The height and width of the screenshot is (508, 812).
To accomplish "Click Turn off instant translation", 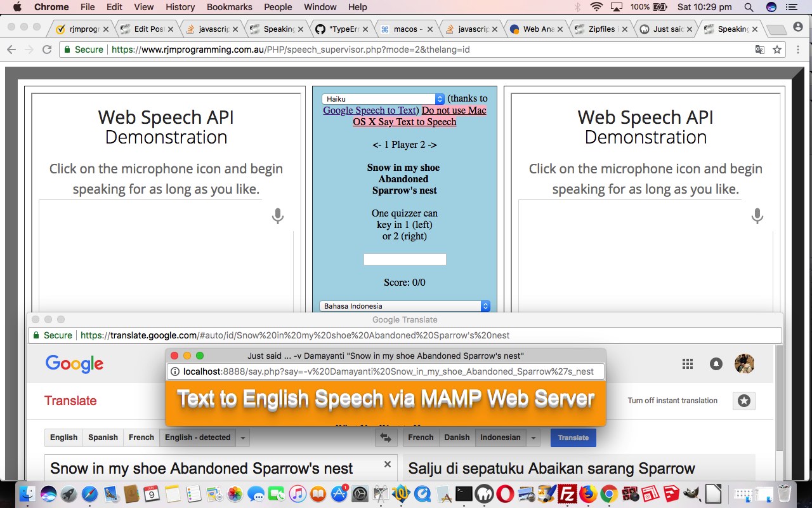I will 672,401.
